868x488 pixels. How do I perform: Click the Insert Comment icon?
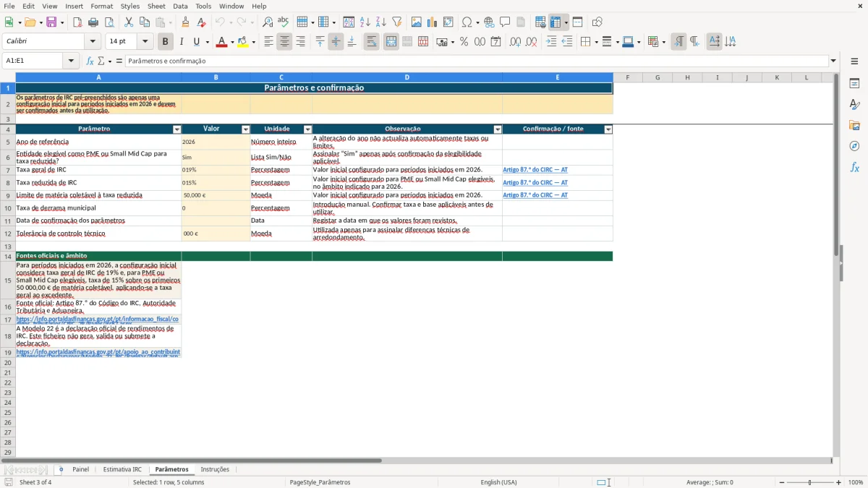[505, 22]
